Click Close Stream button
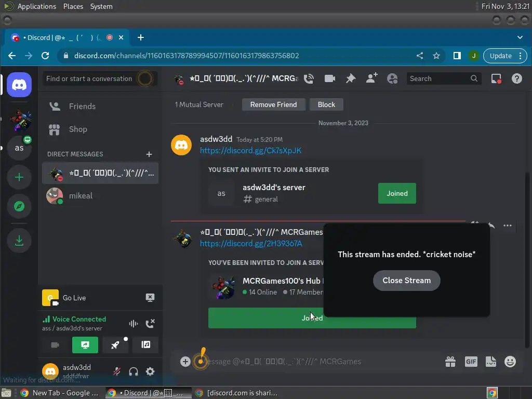 click(x=406, y=281)
